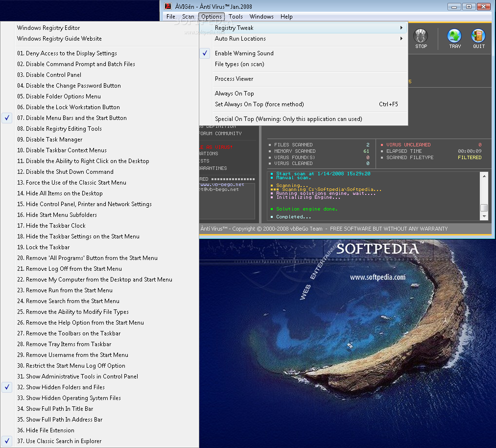Choose Special On Top option
The width and height of the screenshot is (496, 448).
pyautogui.click(x=304, y=118)
